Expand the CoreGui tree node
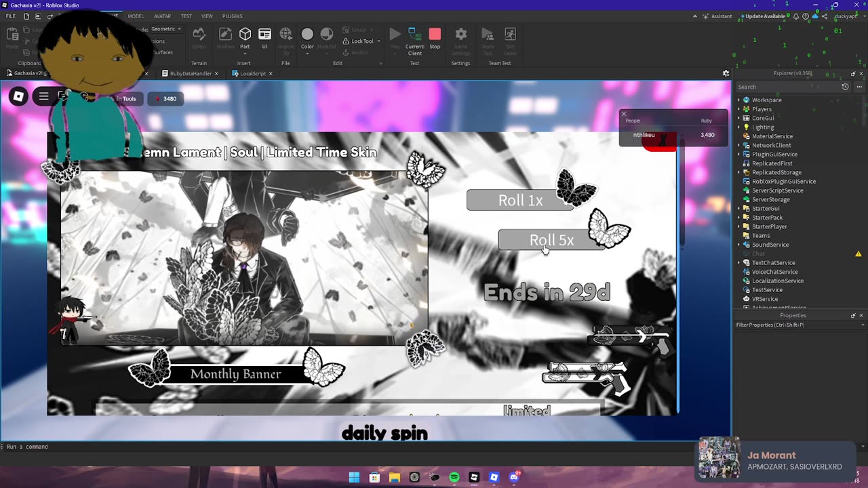 [x=738, y=118]
